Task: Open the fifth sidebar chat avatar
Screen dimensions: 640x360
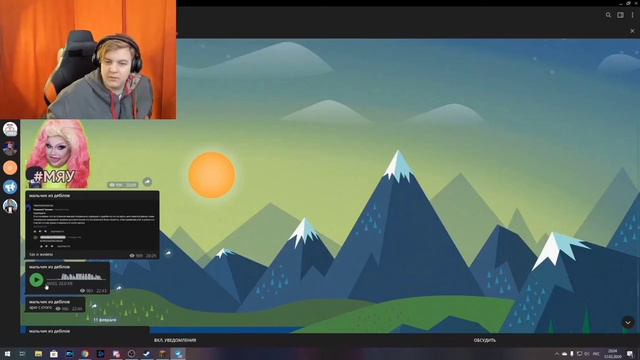Action: pos(10,206)
